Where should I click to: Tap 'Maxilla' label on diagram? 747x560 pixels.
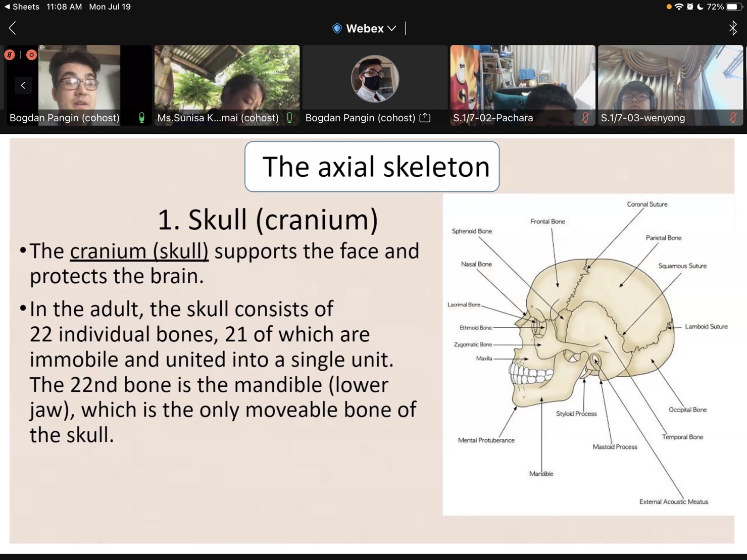[x=484, y=359]
